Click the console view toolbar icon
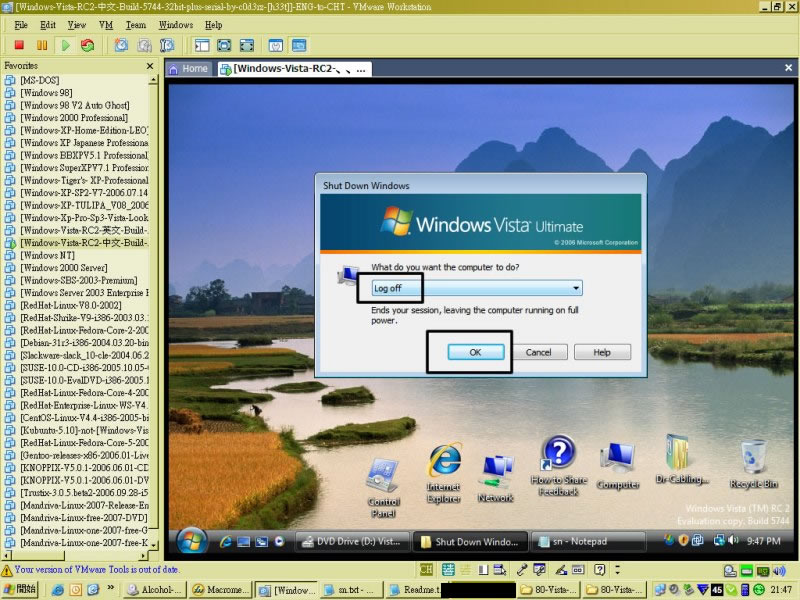The width and height of the screenshot is (800, 600). pos(299,45)
